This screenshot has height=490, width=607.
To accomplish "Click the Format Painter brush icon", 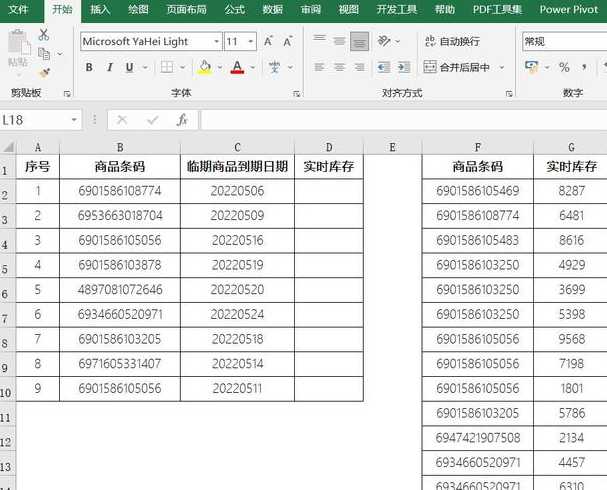I will tap(44, 72).
